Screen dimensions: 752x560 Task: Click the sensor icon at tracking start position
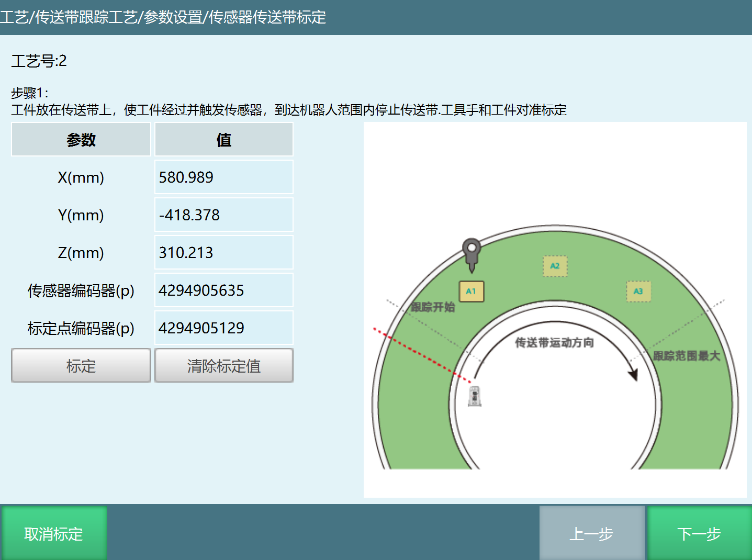[474, 397]
